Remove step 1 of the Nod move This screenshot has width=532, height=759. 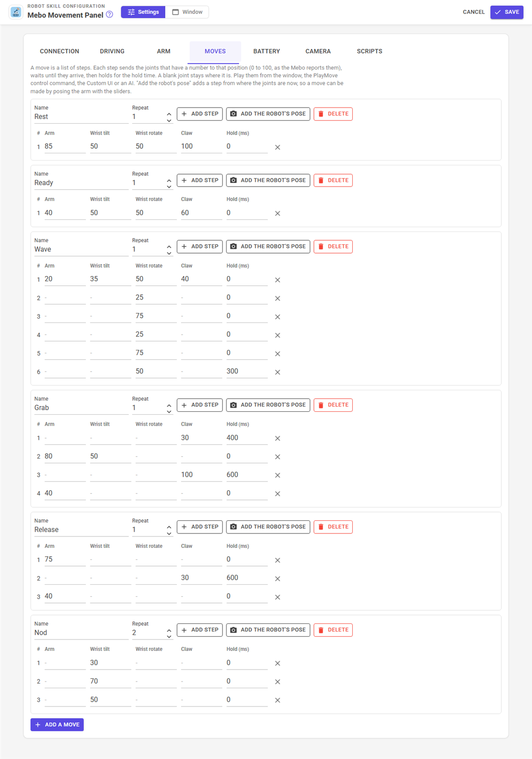pyautogui.click(x=277, y=663)
